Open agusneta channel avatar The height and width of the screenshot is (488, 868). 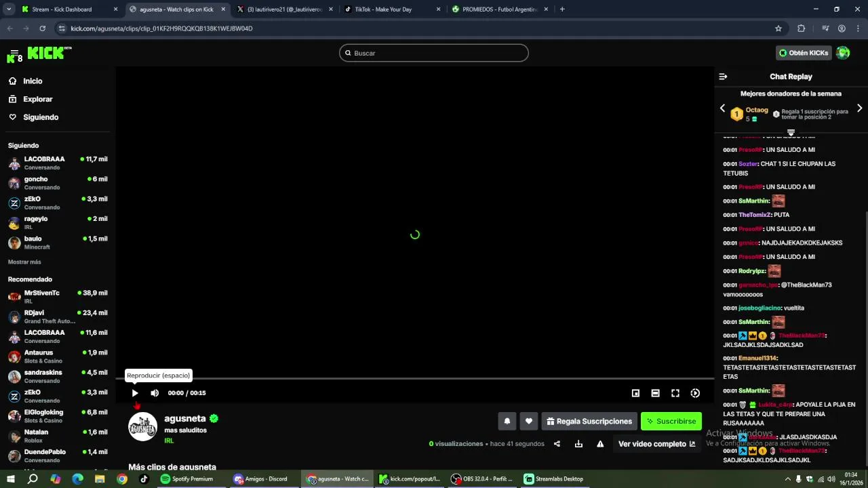(x=143, y=427)
